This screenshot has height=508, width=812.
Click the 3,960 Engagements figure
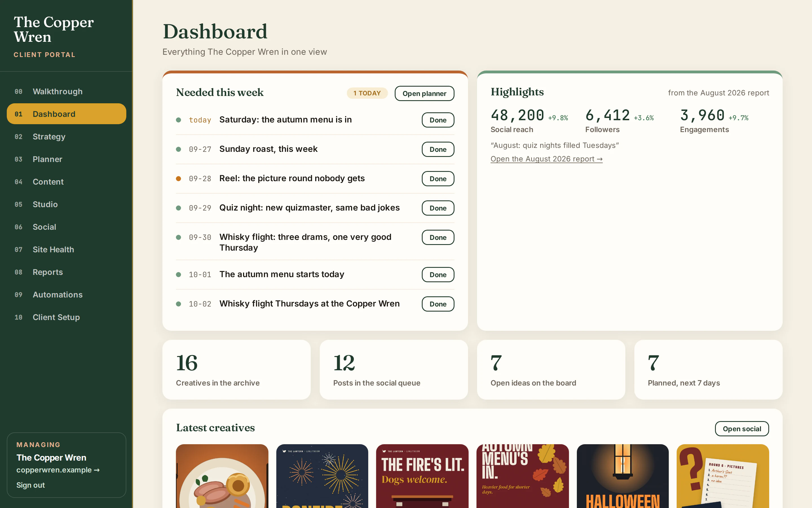702,115
